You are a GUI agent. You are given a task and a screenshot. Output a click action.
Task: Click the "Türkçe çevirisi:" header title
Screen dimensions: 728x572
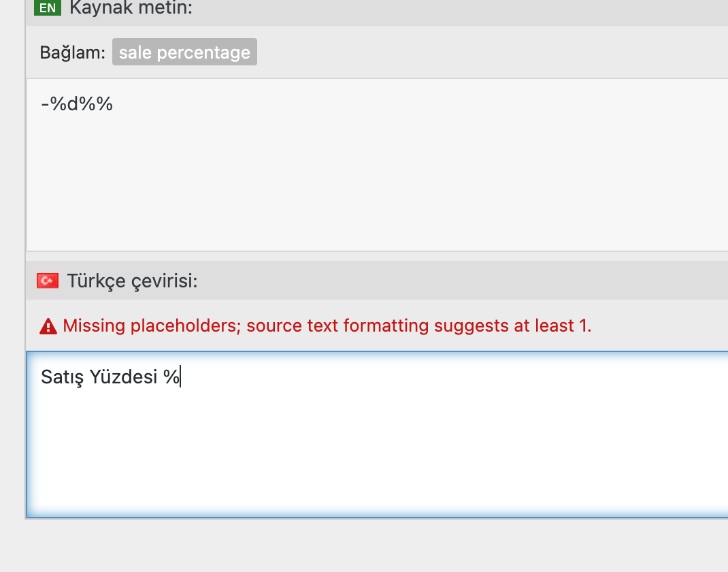(x=132, y=281)
